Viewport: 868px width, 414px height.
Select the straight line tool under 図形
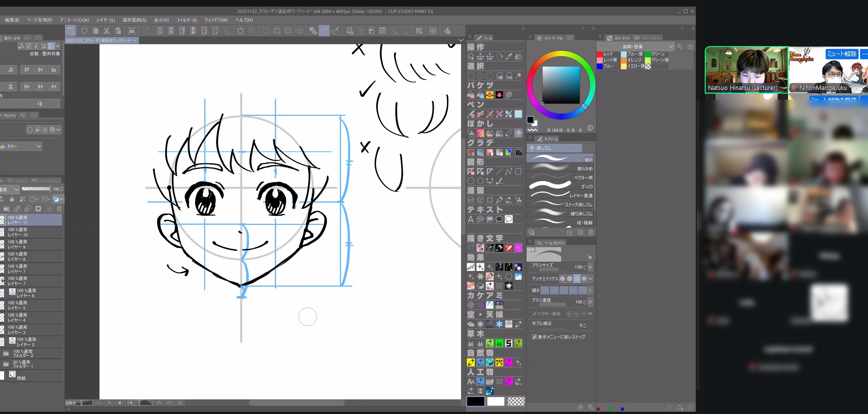coord(499,172)
